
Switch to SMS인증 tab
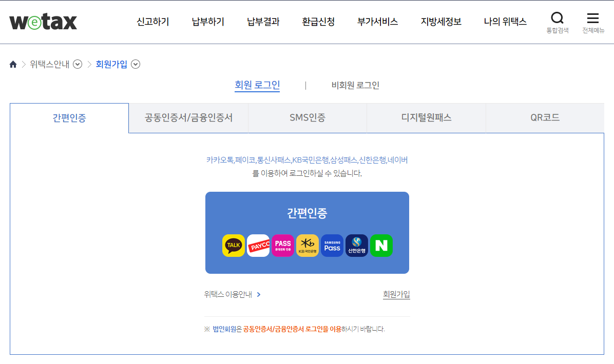point(308,118)
